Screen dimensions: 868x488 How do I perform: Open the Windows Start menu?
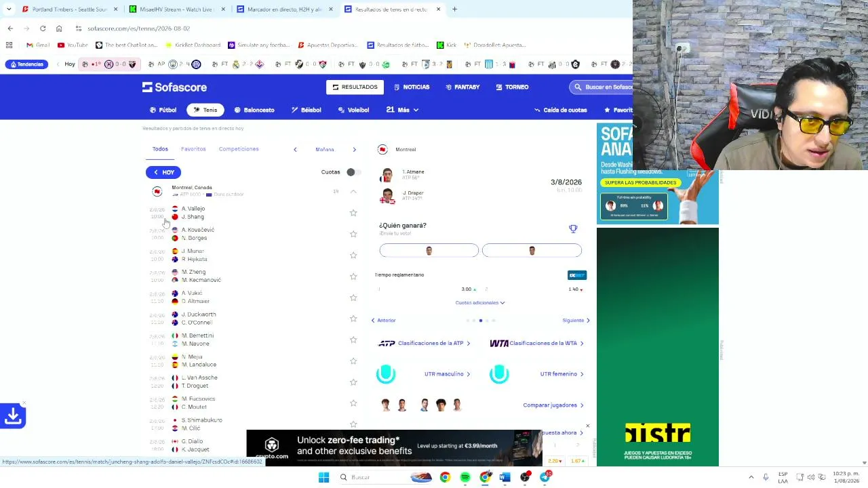click(x=323, y=477)
